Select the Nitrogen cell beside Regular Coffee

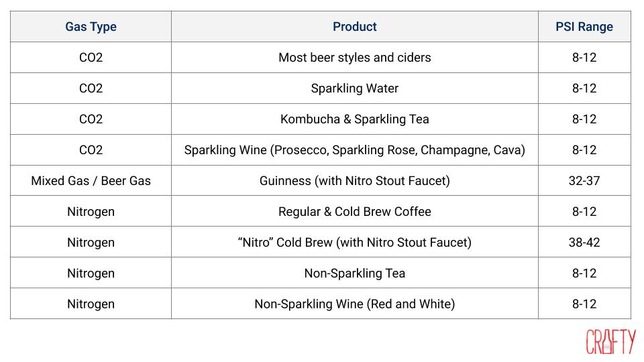tap(91, 212)
